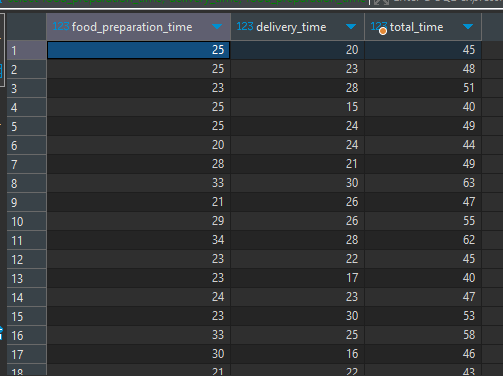Viewport: 503px width, 376px height.
Task: Select food_preparation_time value 34 in row 11
Action: pos(138,240)
